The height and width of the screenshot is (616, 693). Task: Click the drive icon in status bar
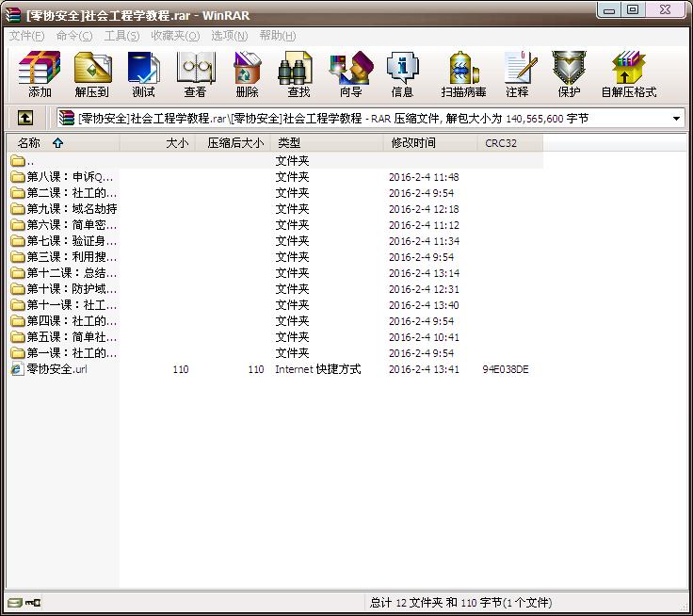[x=14, y=602]
